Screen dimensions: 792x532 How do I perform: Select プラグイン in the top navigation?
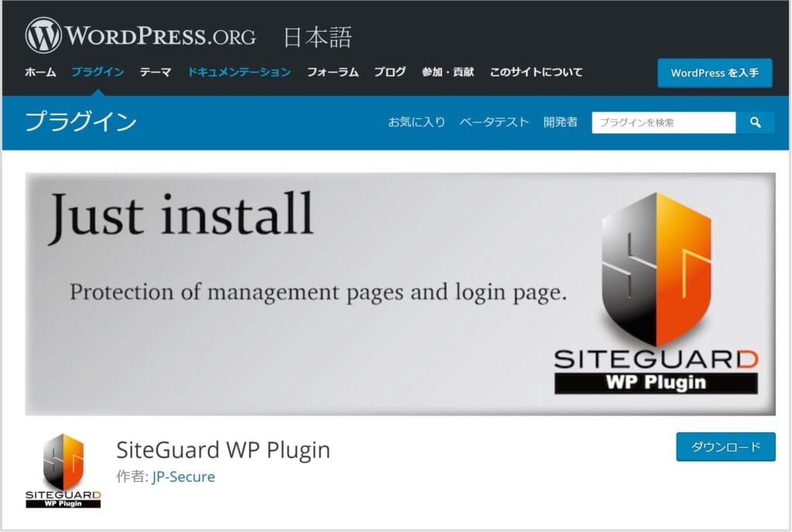pos(97,72)
